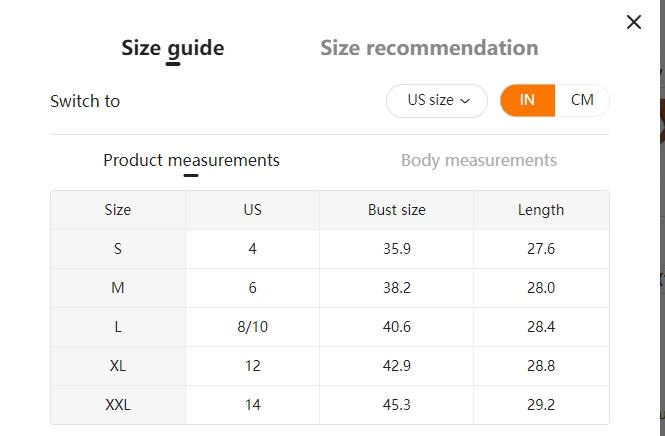Image resolution: width=665 pixels, height=436 pixels.
Task: Switch units to CM
Action: coord(582,100)
